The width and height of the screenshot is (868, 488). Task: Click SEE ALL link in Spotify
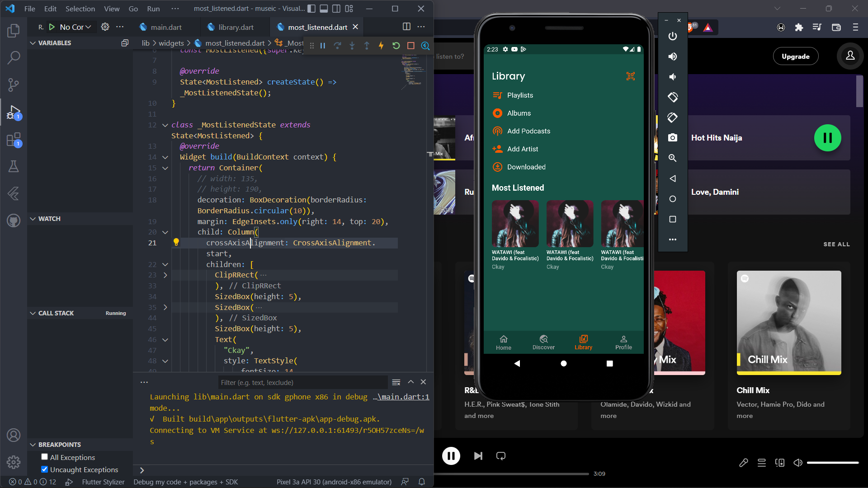pyautogui.click(x=836, y=244)
